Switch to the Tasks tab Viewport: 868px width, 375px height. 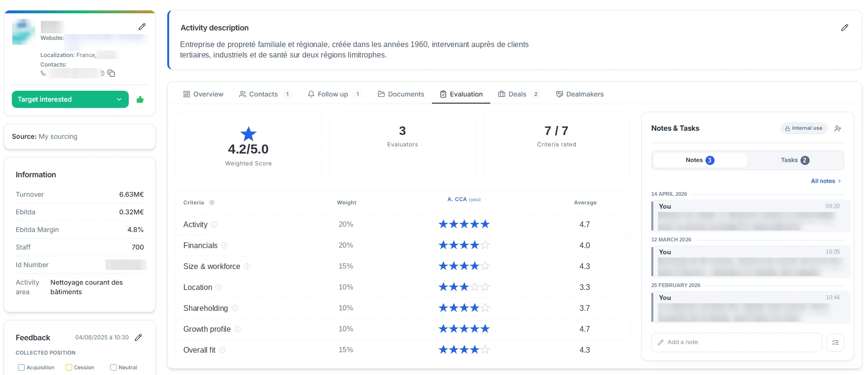(x=795, y=160)
